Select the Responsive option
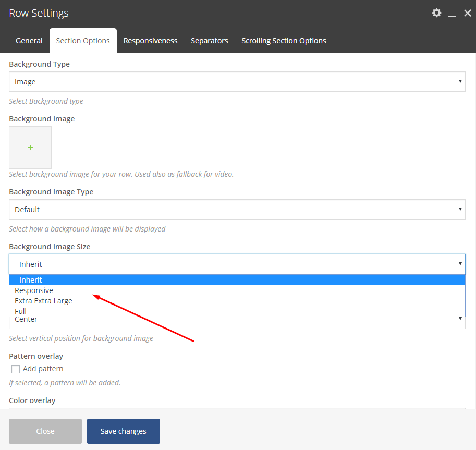The image size is (476, 450). [34, 290]
